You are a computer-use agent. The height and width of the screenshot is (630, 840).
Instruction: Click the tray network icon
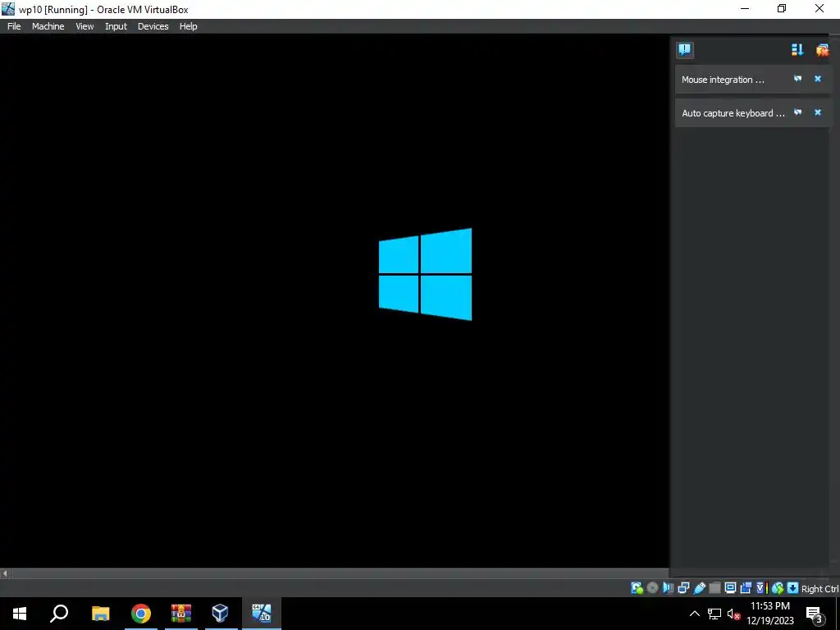tap(714, 614)
